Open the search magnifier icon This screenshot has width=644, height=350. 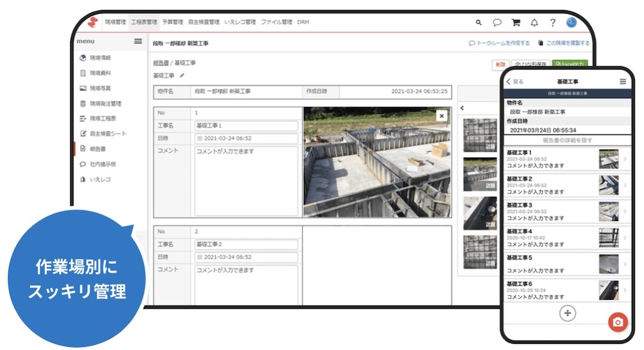click(x=478, y=23)
